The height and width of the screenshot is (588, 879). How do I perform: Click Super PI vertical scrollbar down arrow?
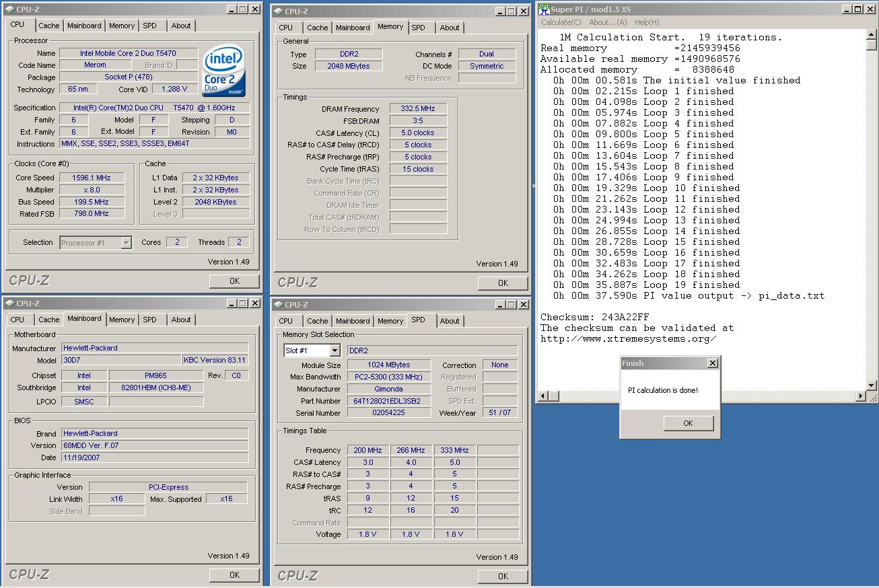tap(872, 385)
